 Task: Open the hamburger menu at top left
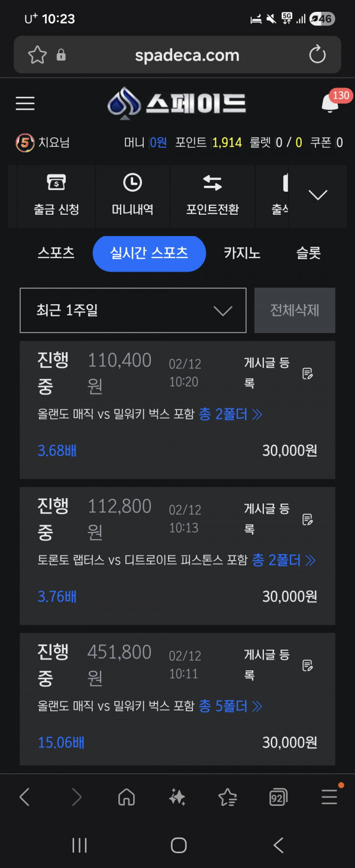[x=25, y=104]
